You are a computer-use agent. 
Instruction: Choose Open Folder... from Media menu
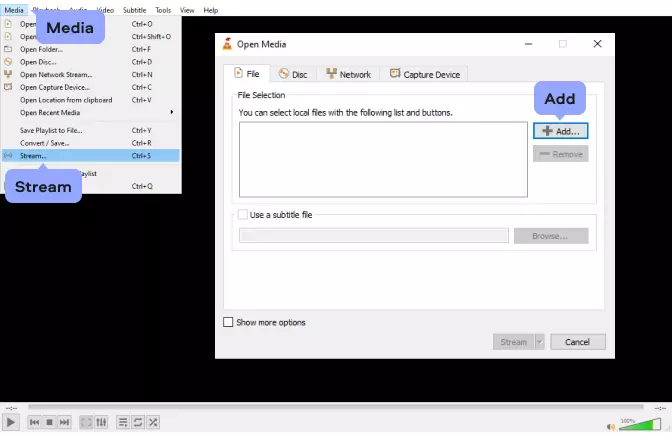[91, 49]
